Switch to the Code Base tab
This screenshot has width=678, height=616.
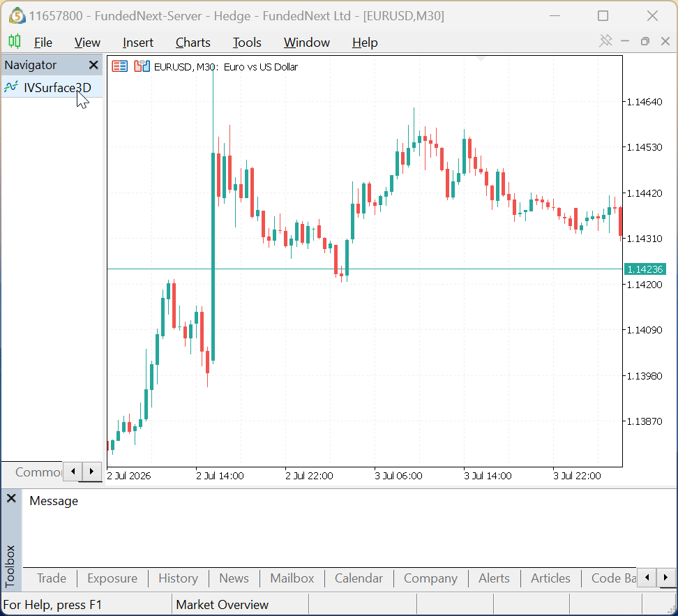tap(613, 578)
